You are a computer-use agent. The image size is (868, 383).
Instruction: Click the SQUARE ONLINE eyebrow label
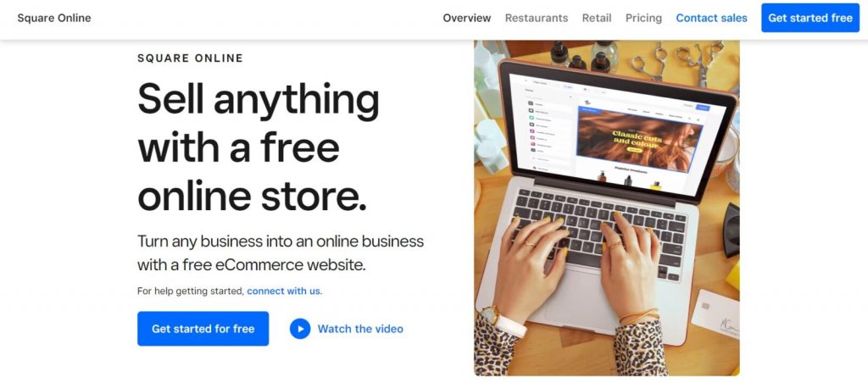coord(191,58)
